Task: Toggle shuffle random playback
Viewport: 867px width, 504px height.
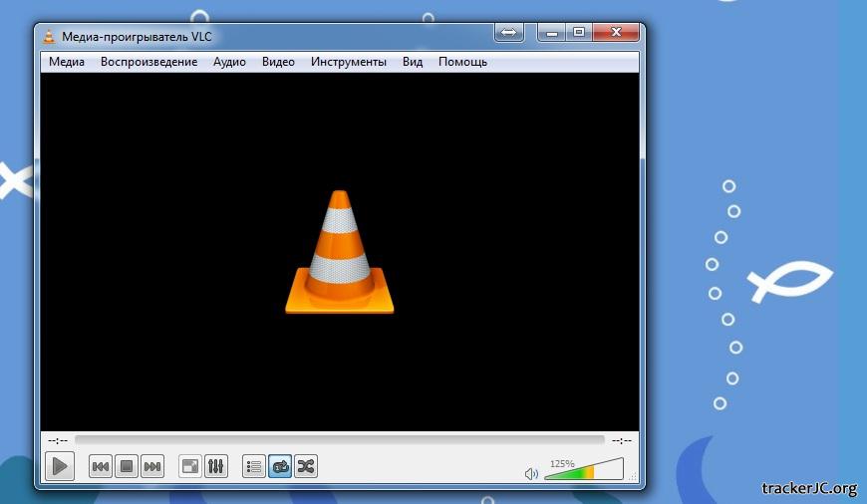Action: (306, 466)
